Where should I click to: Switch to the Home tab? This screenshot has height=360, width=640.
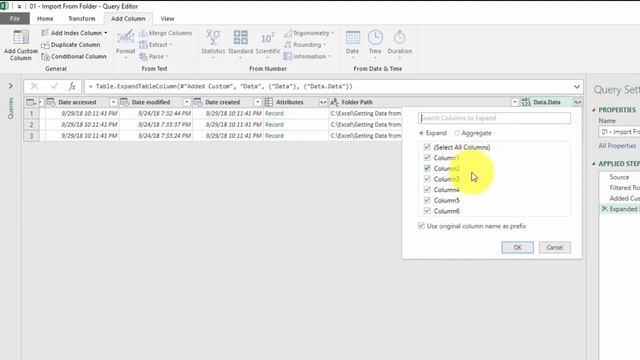point(45,19)
